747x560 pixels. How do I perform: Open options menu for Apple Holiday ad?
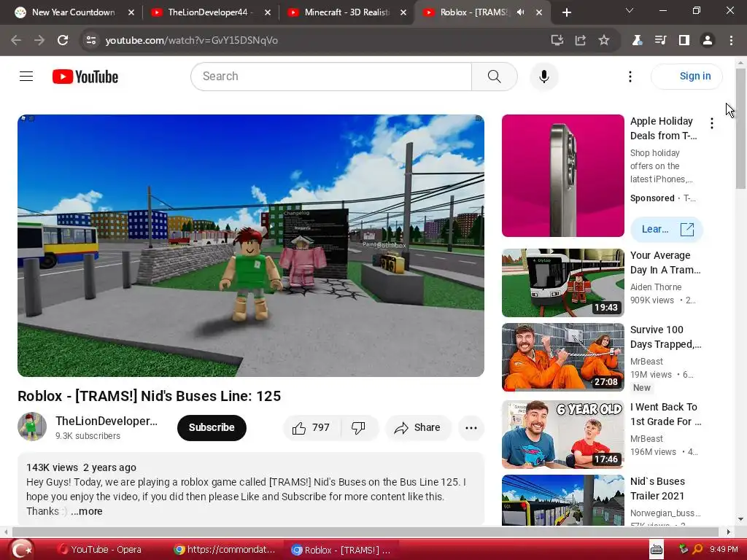[x=712, y=123]
